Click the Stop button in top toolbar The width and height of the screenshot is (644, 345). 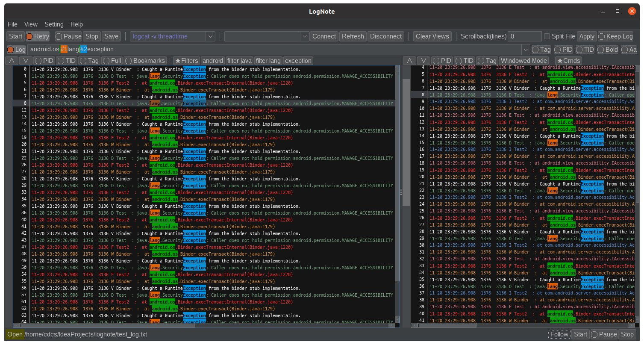92,36
